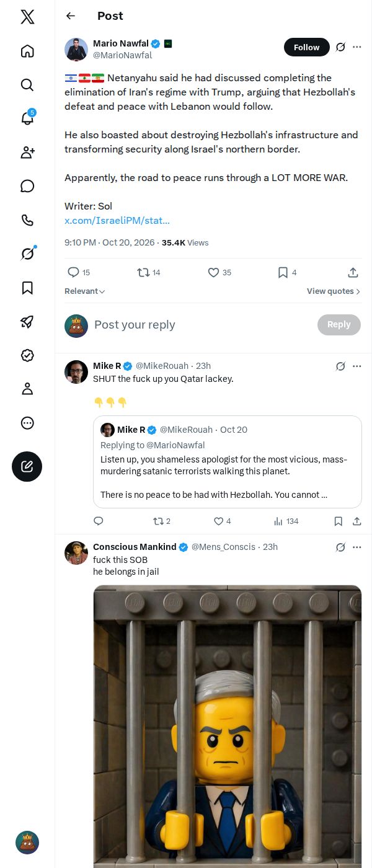Like Mario Nawfal's post with 35 likes

click(219, 272)
